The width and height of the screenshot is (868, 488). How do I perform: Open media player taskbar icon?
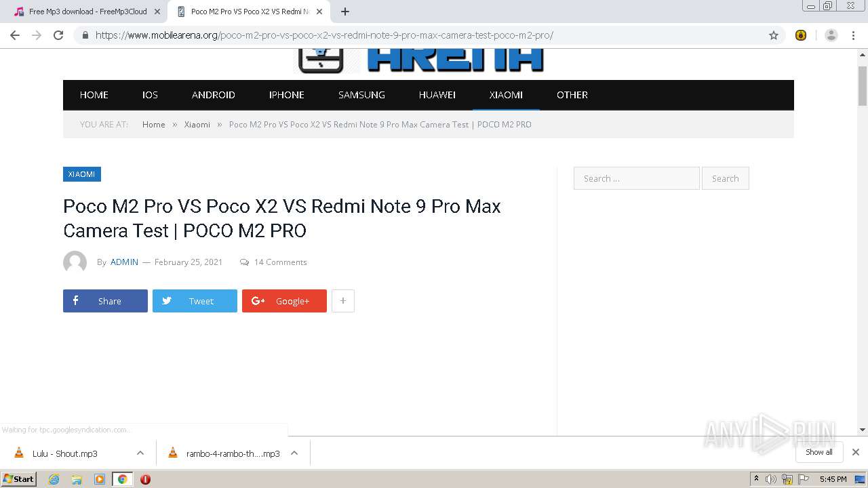[100, 479]
